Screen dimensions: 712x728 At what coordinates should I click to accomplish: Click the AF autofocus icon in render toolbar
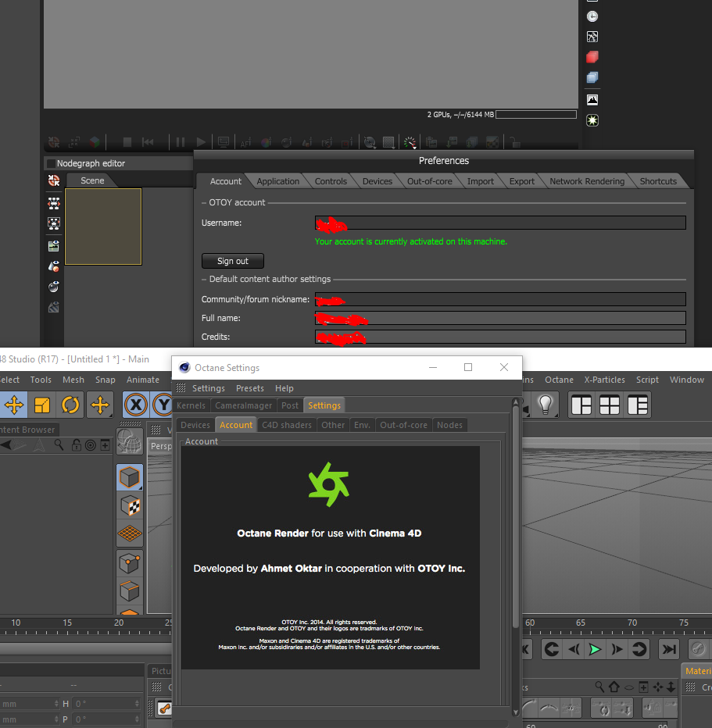[x=245, y=142]
